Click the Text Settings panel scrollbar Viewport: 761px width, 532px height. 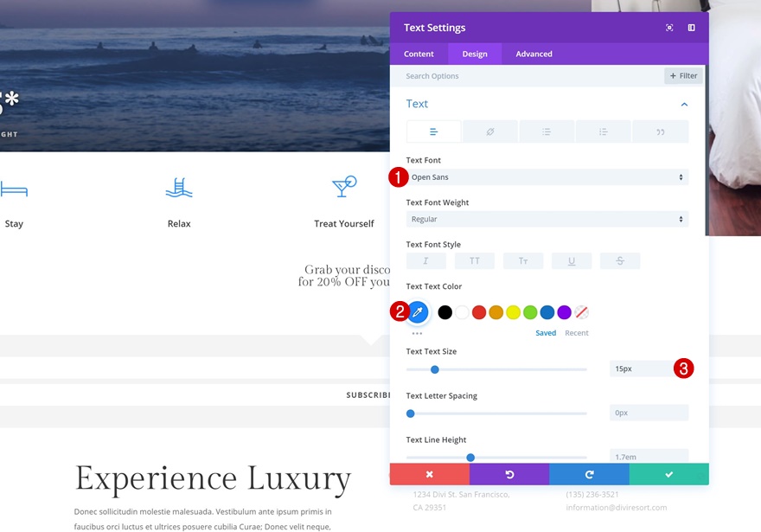[707, 151]
